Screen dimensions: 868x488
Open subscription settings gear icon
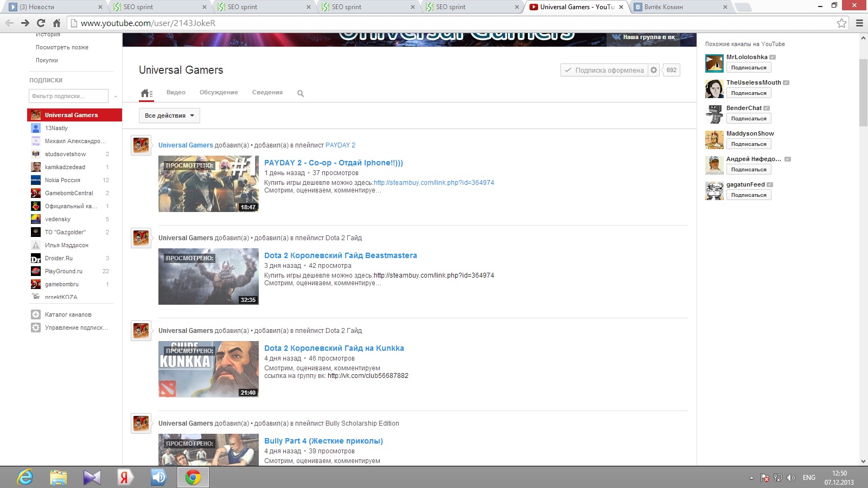[x=654, y=70]
